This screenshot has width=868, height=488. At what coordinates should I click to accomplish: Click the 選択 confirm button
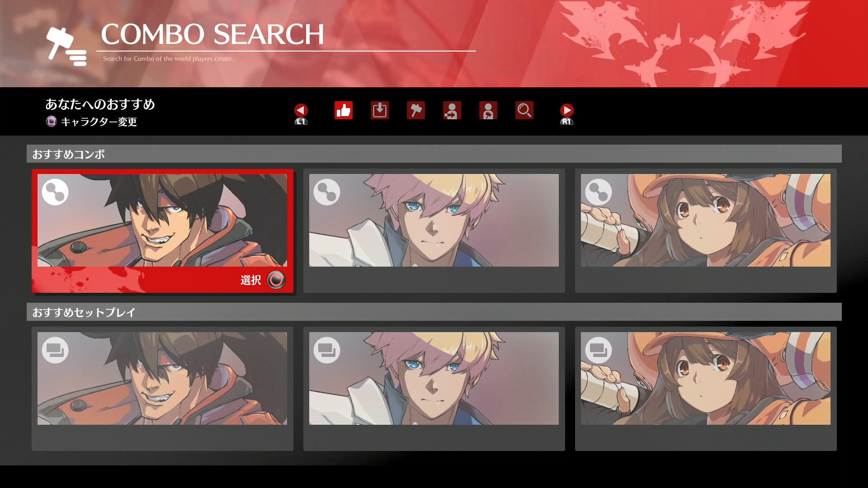point(263,280)
